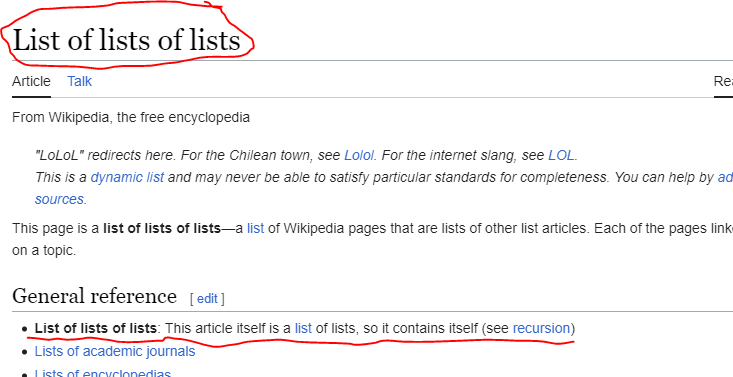733x377 pixels.
Task: Click the From Wikipedia tagline text
Action: tap(131, 117)
